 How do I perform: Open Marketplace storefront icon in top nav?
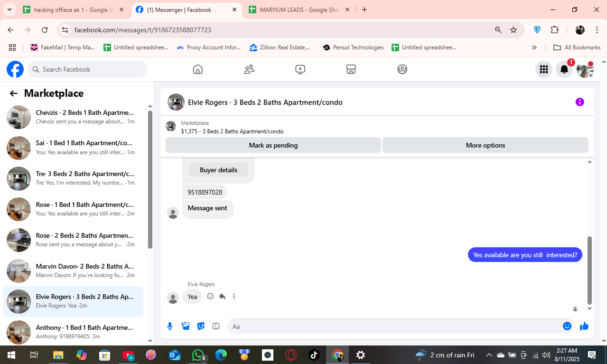(x=351, y=69)
